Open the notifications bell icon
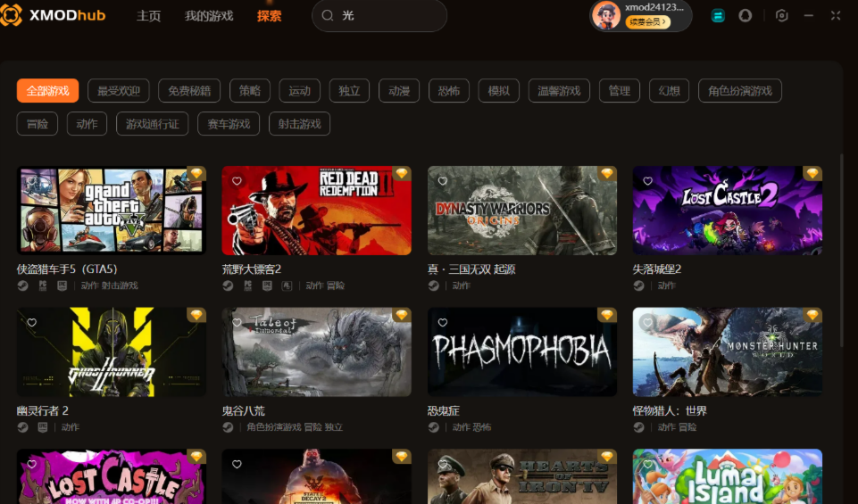Viewport: 858px width, 504px height. [x=746, y=16]
